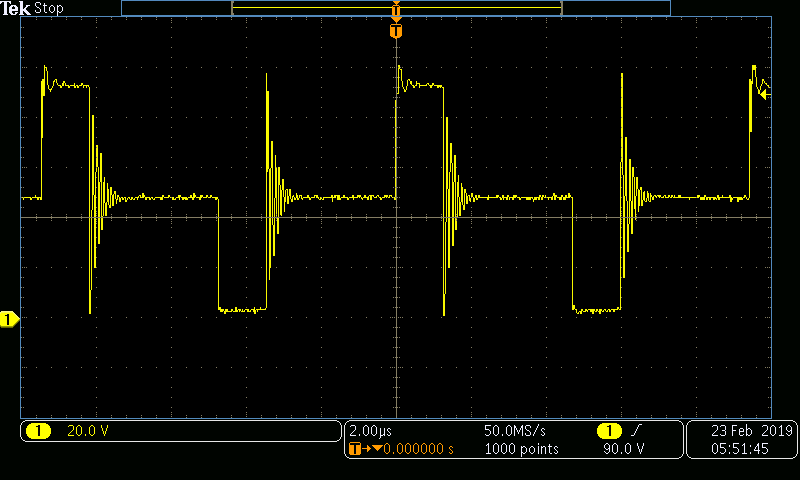Viewport: 800px width, 480px height.
Task: Click the record view window bar at top
Action: (x=396, y=8)
